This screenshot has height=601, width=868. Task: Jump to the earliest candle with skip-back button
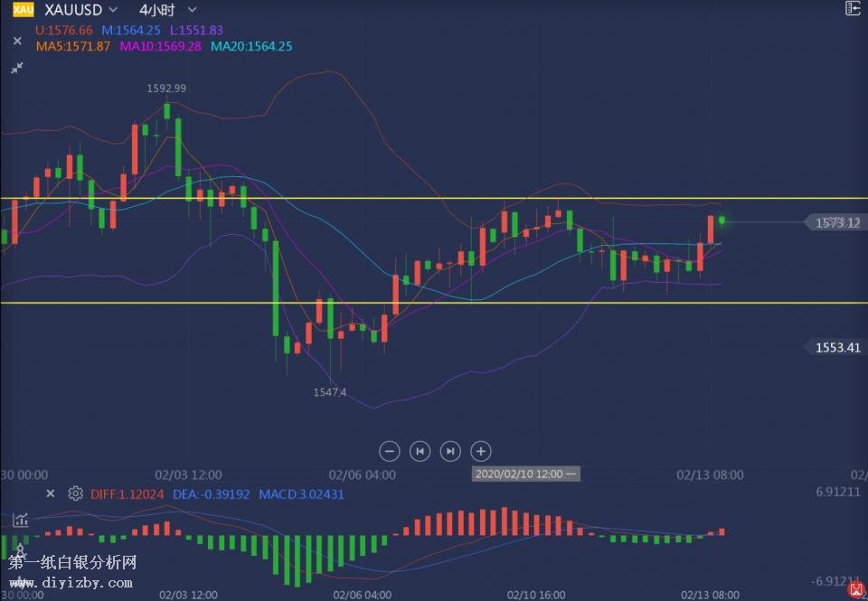click(x=420, y=451)
